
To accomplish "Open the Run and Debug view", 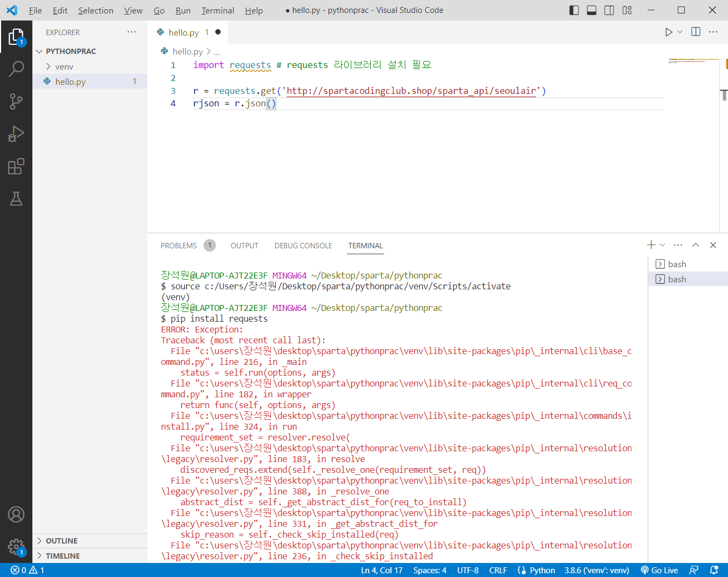I will (16, 133).
